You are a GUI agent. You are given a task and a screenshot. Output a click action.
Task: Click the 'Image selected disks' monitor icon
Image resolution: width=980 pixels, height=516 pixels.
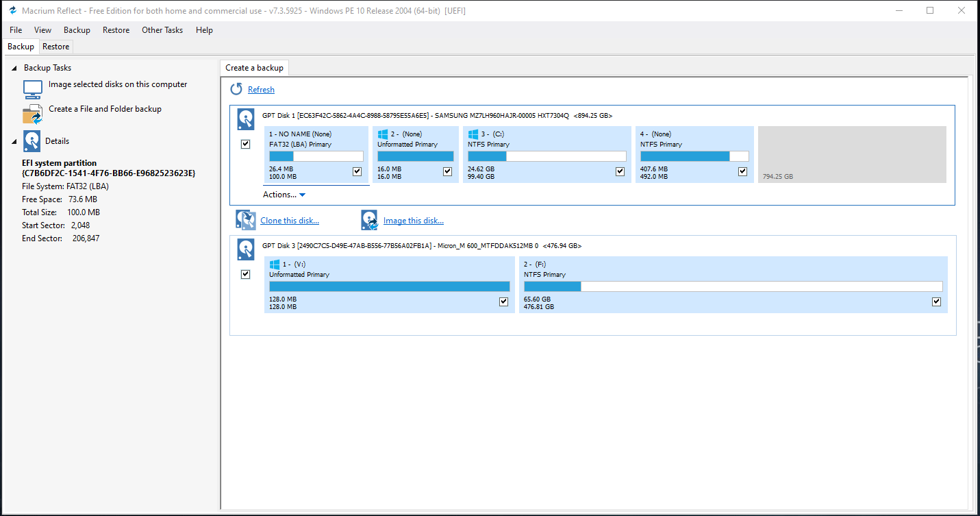point(33,89)
